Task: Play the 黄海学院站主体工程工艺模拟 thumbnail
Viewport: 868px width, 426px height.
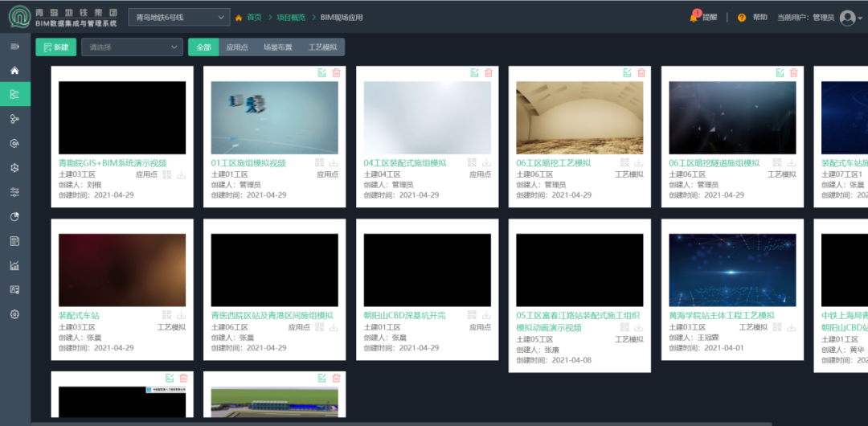Action: point(732,270)
